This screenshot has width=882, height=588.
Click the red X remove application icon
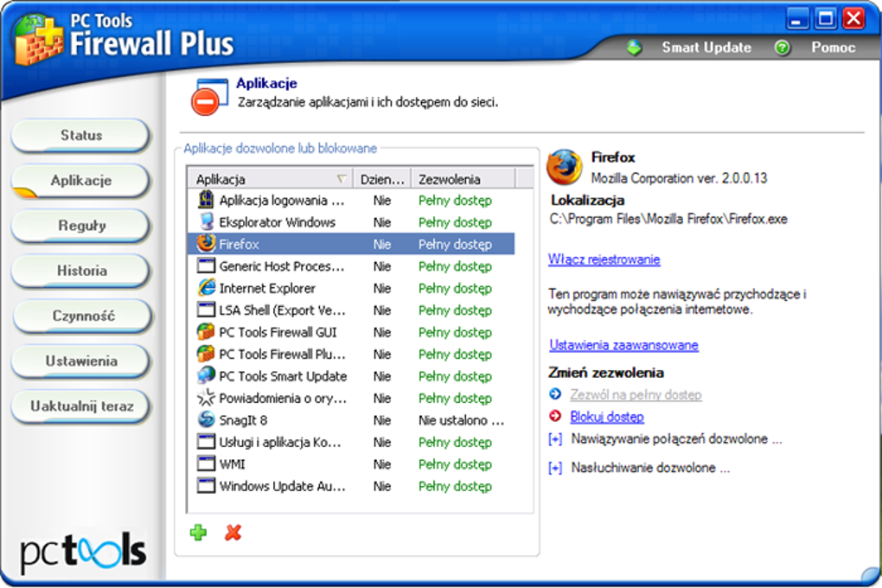pos(233,533)
